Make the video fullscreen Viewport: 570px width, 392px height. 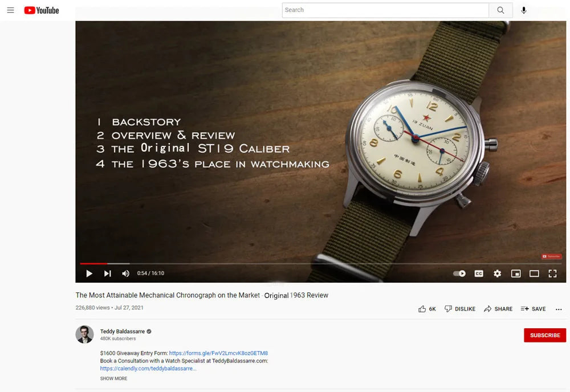[552, 273]
